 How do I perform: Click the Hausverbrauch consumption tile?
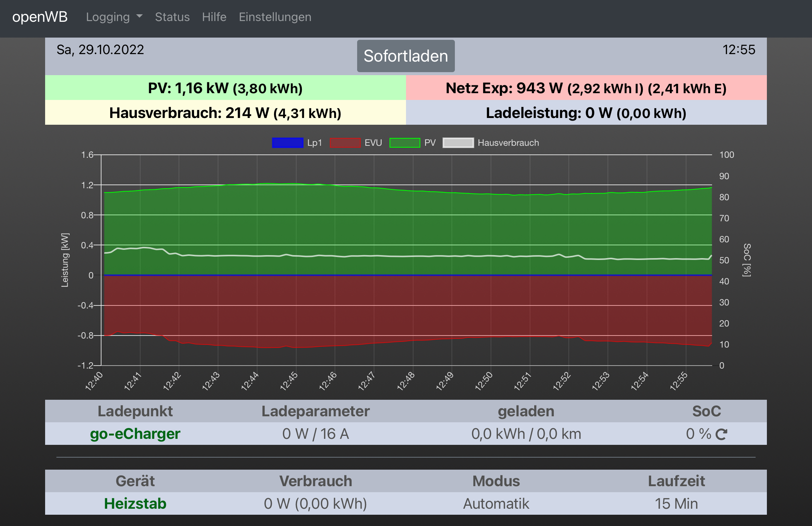(x=225, y=113)
